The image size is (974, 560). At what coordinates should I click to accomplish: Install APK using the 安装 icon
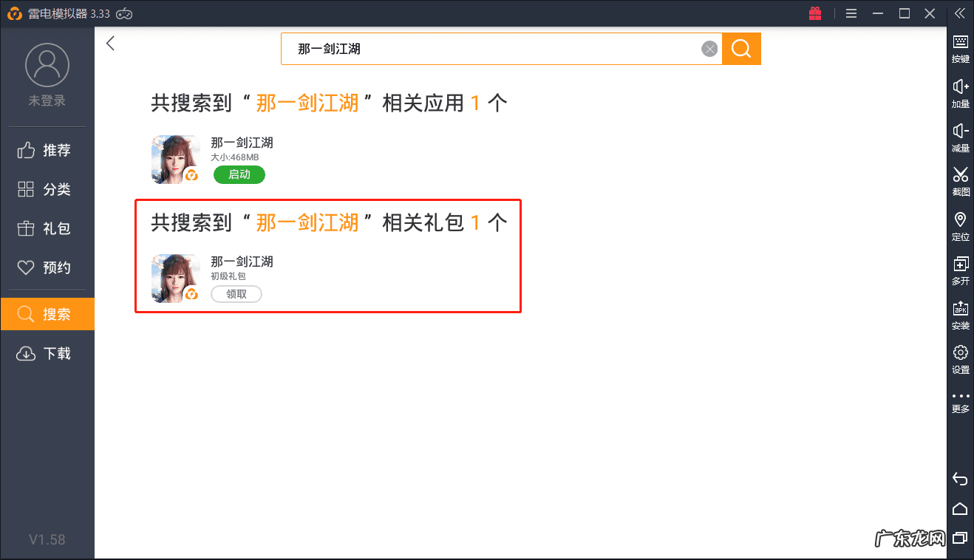point(960,313)
